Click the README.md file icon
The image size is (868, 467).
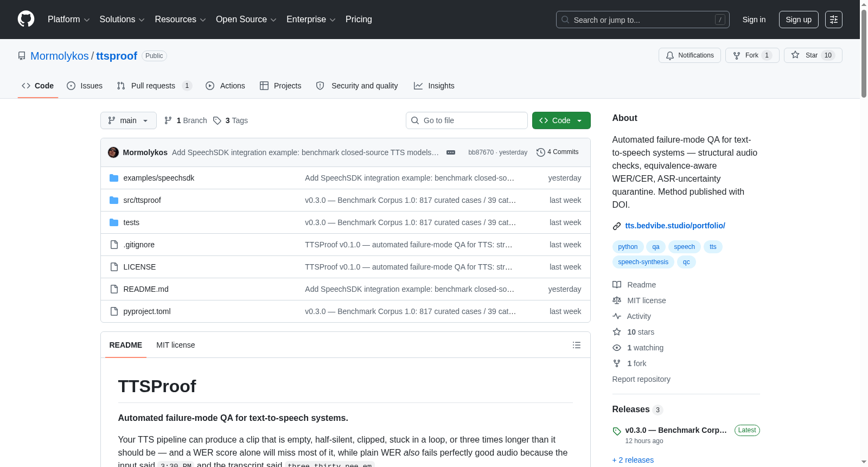click(x=114, y=289)
